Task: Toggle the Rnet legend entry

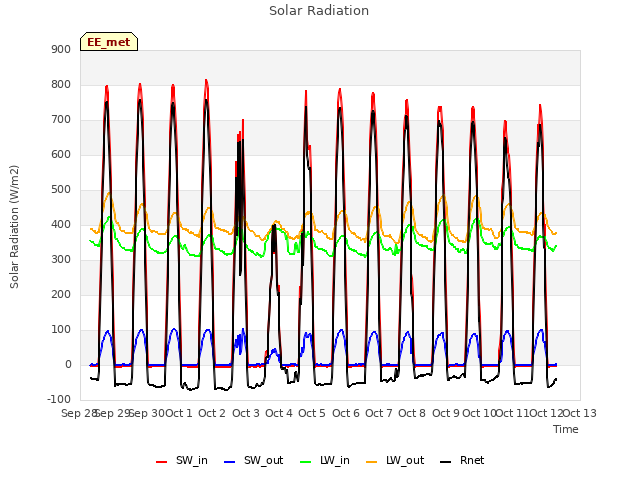Action: 462,460
